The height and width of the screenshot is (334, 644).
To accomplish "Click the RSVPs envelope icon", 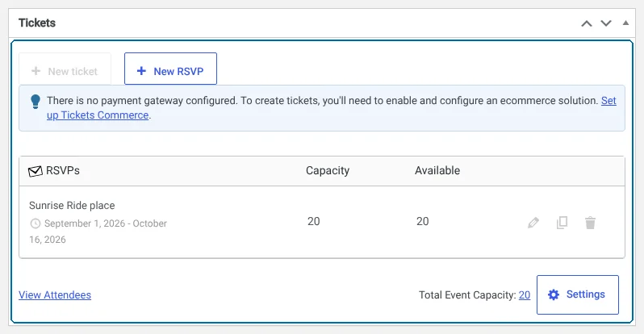I will [36, 171].
